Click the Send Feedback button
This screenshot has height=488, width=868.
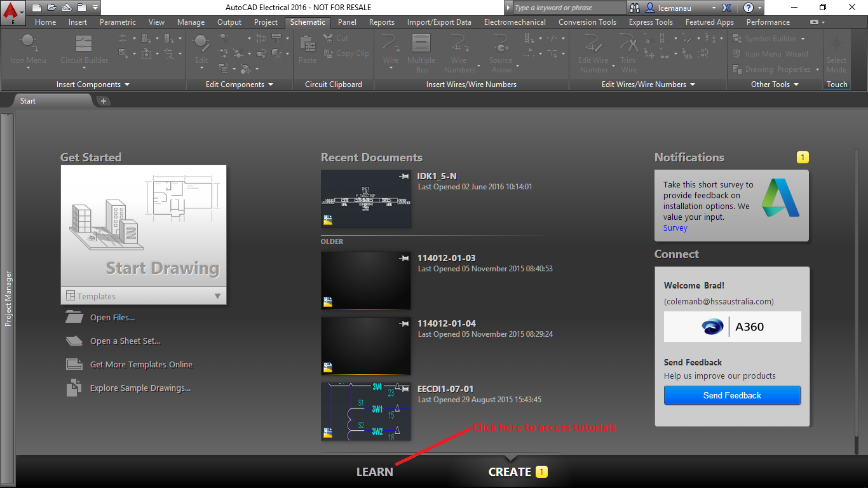coord(732,395)
